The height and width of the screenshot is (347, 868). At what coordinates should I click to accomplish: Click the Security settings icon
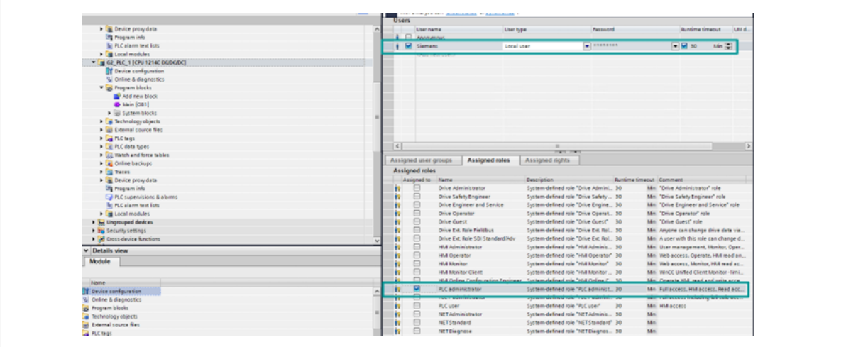(101, 231)
